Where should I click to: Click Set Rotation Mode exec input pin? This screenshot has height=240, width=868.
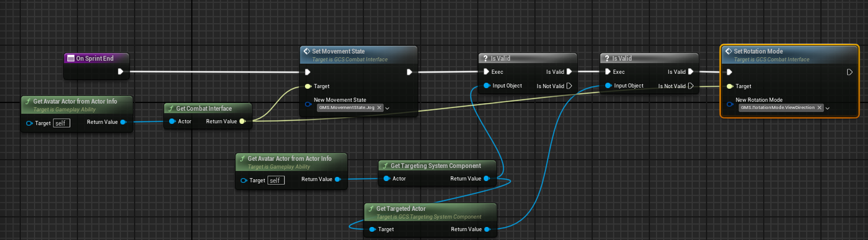(729, 72)
